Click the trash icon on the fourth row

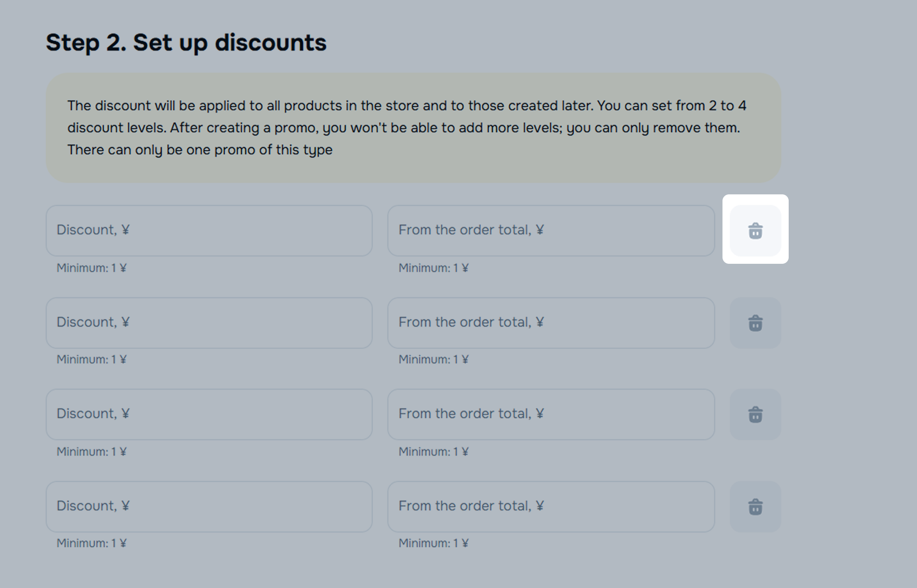click(755, 507)
